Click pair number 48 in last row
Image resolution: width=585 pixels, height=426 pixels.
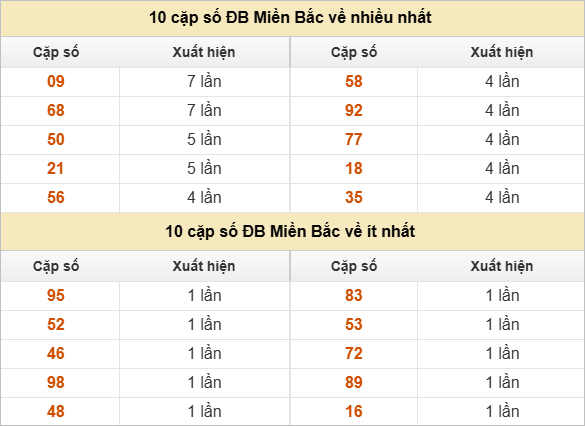tap(56, 411)
